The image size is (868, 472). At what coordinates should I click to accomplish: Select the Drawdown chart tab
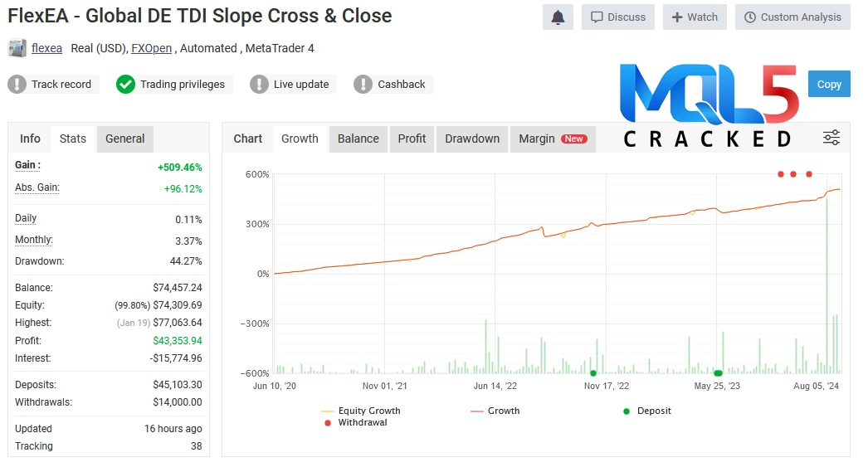[x=472, y=139]
